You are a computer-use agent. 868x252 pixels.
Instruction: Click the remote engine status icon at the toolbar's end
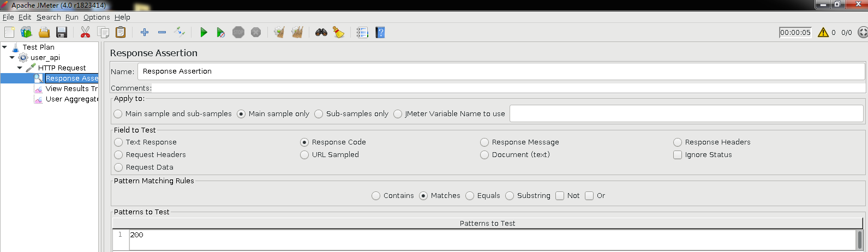(863, 33)
